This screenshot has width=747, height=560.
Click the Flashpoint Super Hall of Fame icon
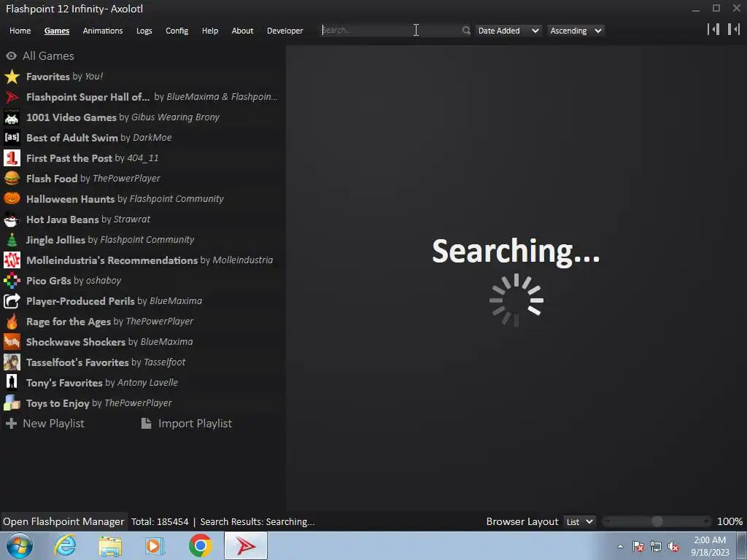[x=12, y=97]
